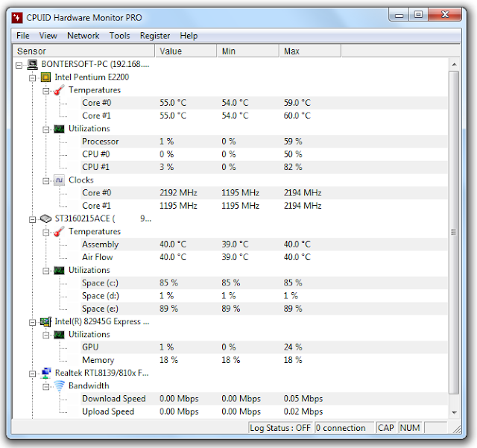Click the CAP indicator in status bar
This screenshot has height=448, width=477.
pyautogui.click(x=386, y=428)
